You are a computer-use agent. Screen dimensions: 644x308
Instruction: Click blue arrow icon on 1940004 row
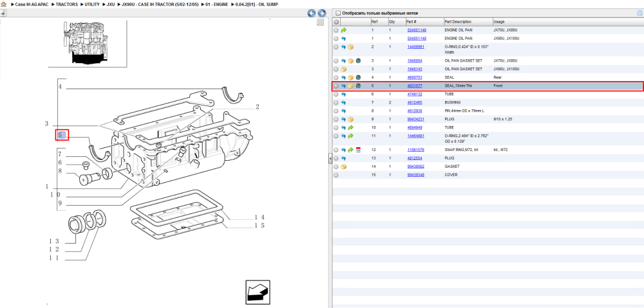343,60
